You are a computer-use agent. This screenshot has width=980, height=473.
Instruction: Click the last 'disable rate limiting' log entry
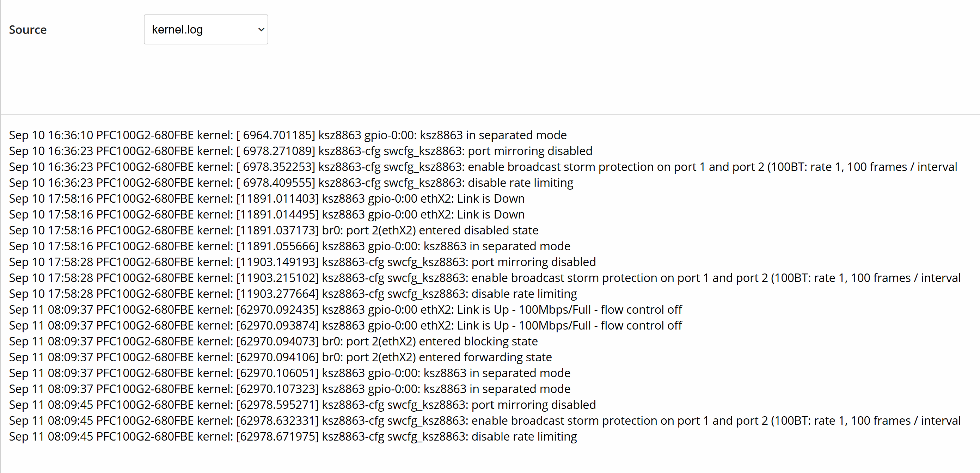click(293, 436)
